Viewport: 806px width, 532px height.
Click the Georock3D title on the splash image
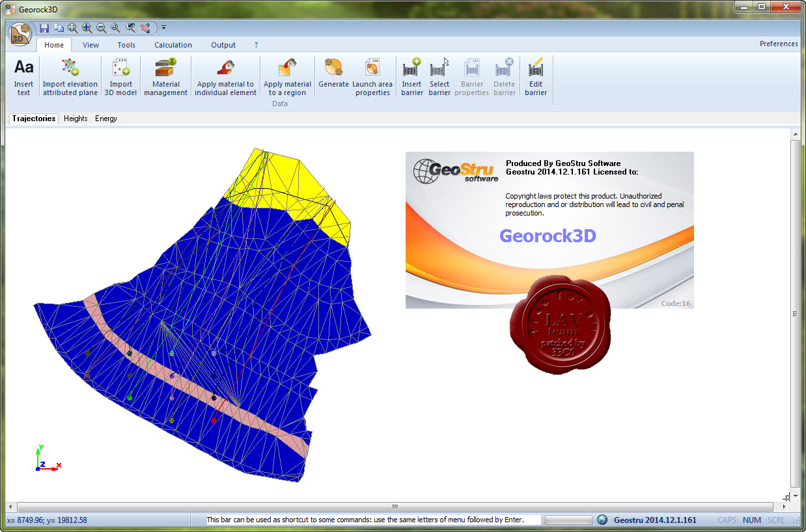click(x=548, y=236)
